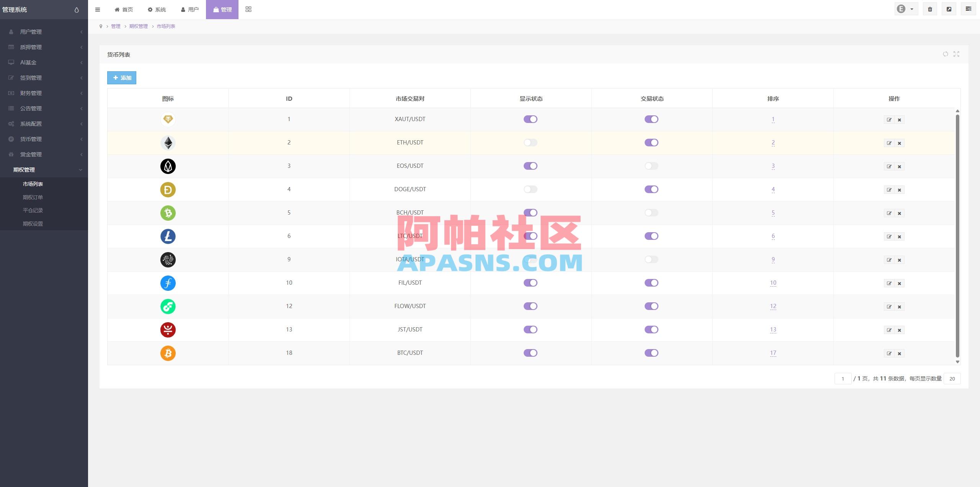
Task: Enable the 交易状态 toggle for EOS/USDT
Action: pyautogui.click(x=652, y=166)
